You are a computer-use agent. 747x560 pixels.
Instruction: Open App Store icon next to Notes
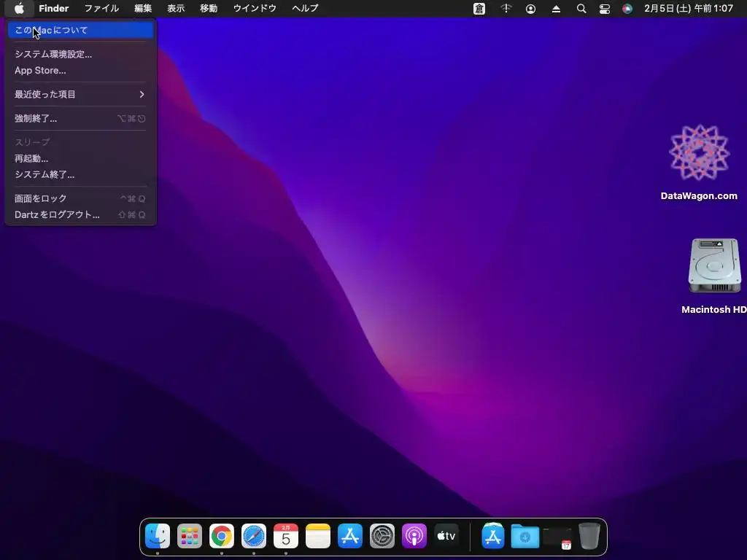(x=350, y=537)
